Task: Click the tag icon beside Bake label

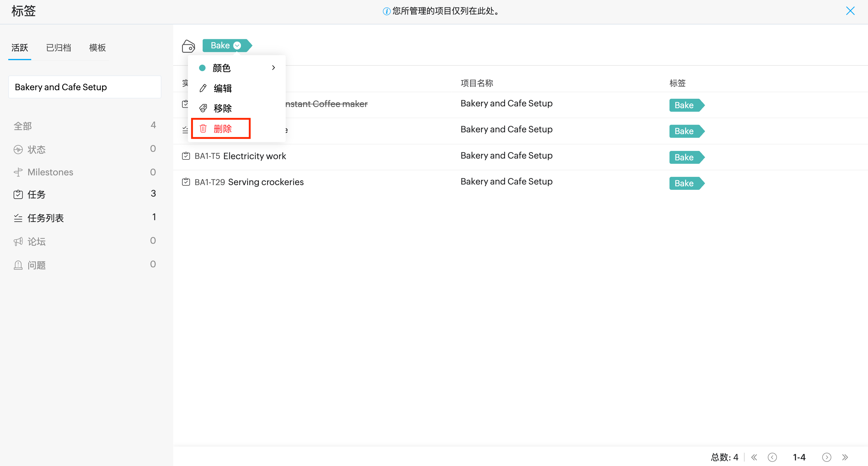Action: [x=189, y=46]
